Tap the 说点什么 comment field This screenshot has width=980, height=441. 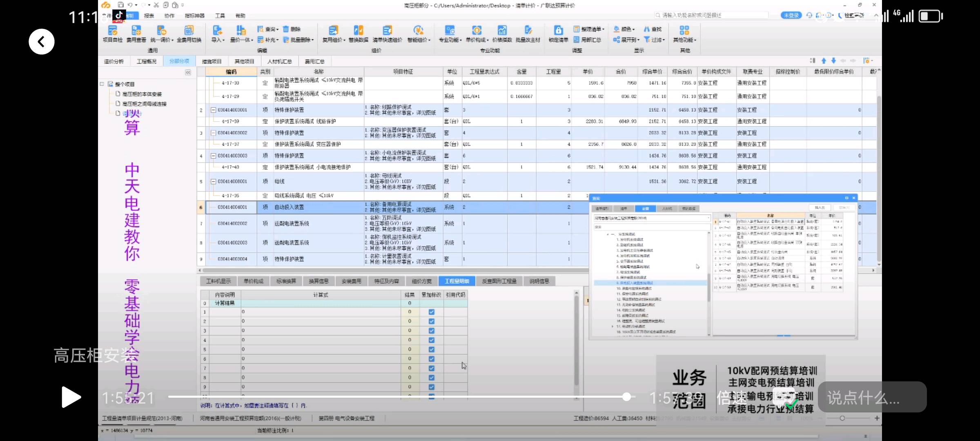tap(872, 397)
